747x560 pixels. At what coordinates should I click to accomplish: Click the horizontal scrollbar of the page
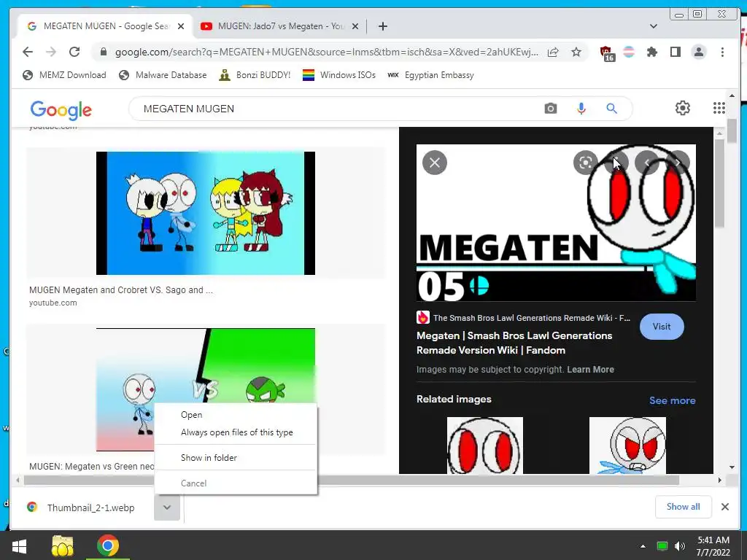[x=351, y=480]
